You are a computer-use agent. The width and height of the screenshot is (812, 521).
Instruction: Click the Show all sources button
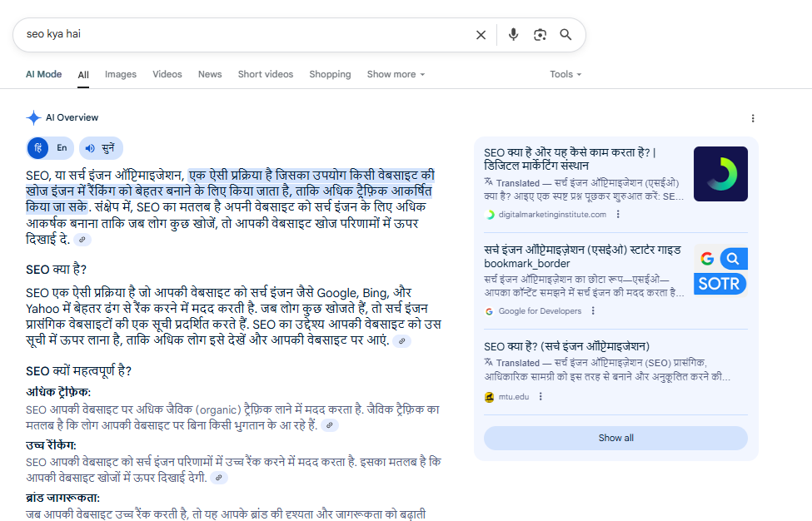[615, 438]
